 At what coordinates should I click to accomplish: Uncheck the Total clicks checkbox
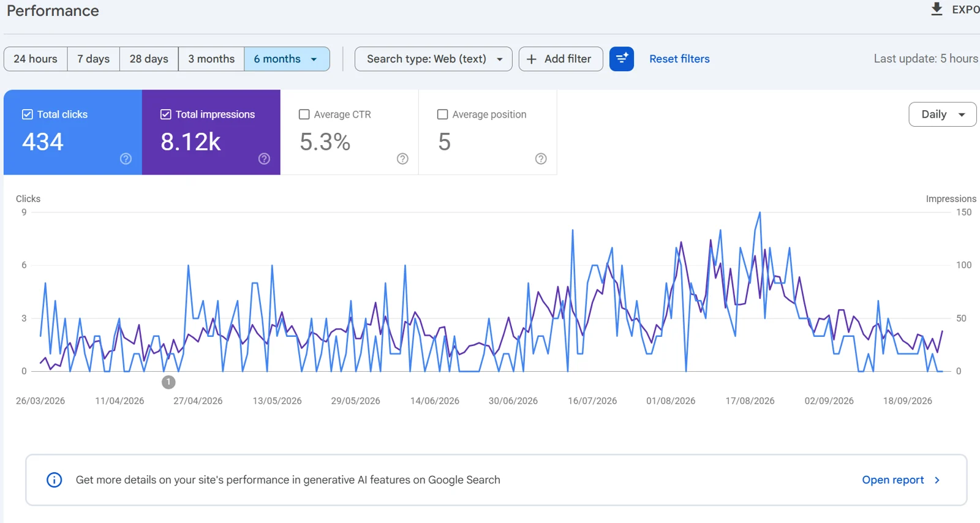[28, 115]
